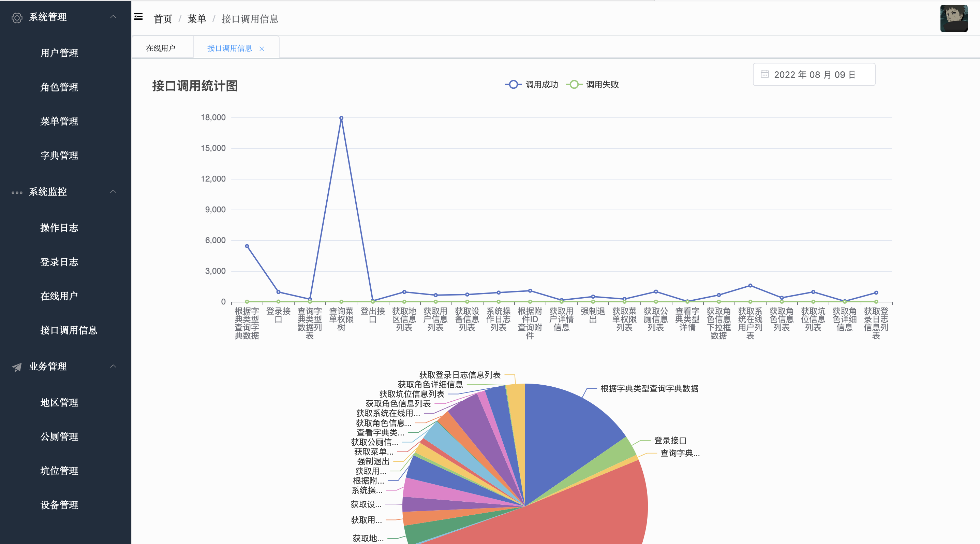This screenshot has height=544, width=980.
Task: Click the 查询字典... pie label
Action: point(680,453)
